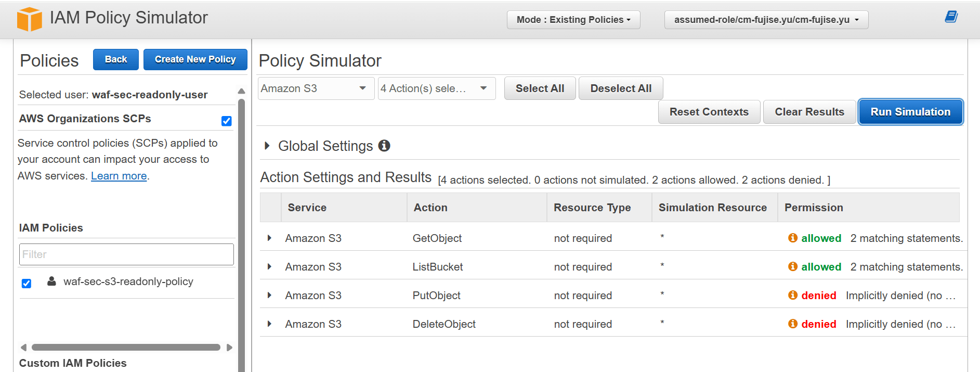
Task: Open the Amazon S3 service dropdown
Action: point(316,88)
